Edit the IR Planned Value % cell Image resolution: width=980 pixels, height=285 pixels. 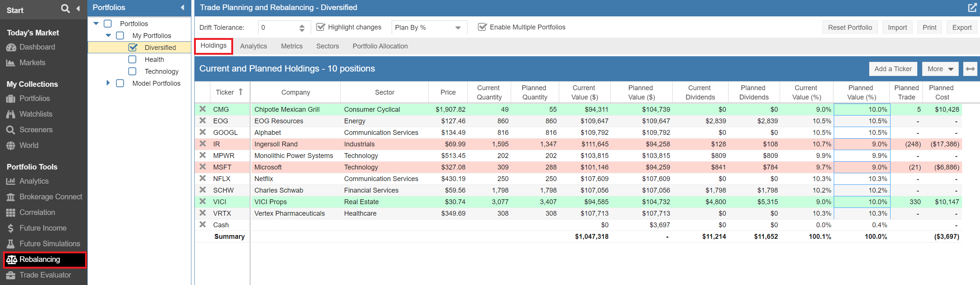862,144
